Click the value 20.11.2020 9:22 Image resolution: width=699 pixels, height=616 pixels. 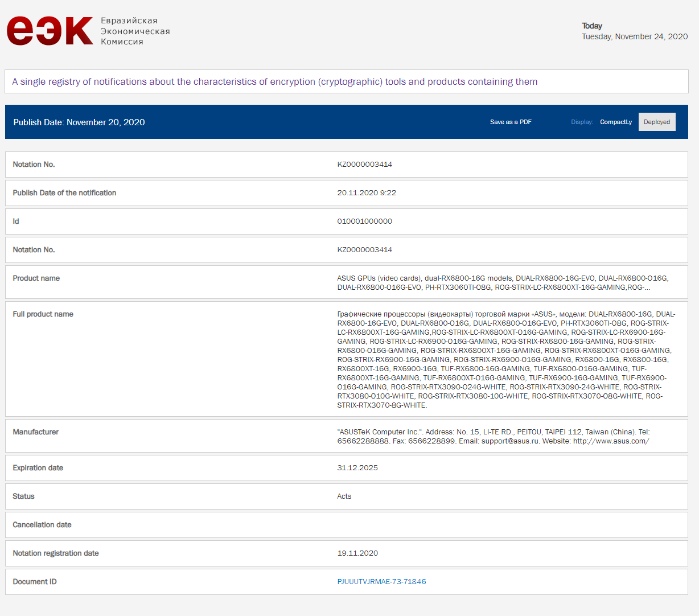tap(367, 192)
